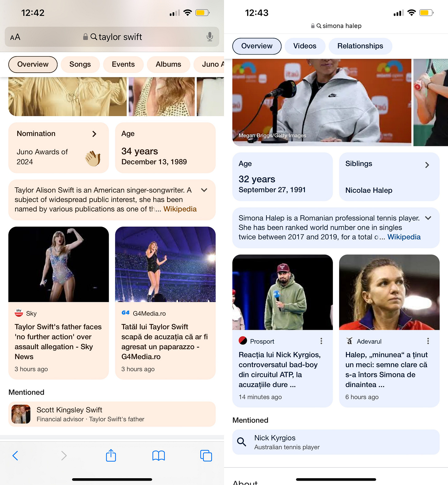Tap Simona Halep Age 32 years card
The image size is (448, 485).
282,177
